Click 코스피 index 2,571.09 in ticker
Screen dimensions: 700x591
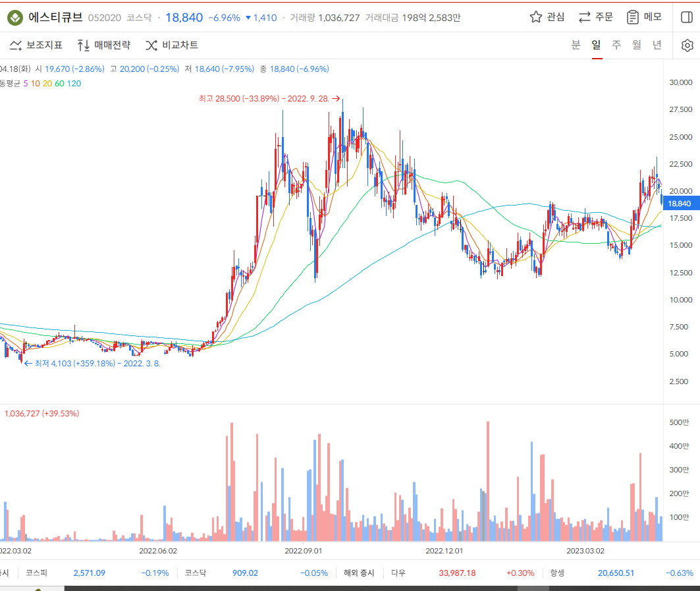[90, 573]
